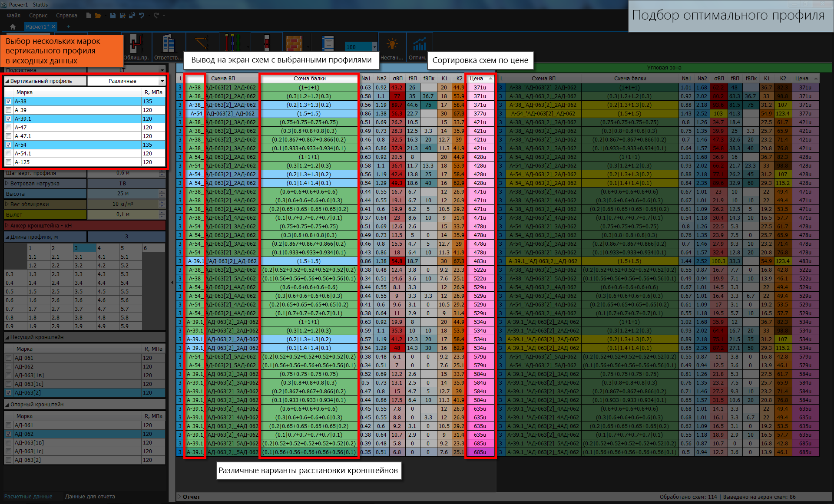Click the Схема ВП header in the left table

coord(223,79)
